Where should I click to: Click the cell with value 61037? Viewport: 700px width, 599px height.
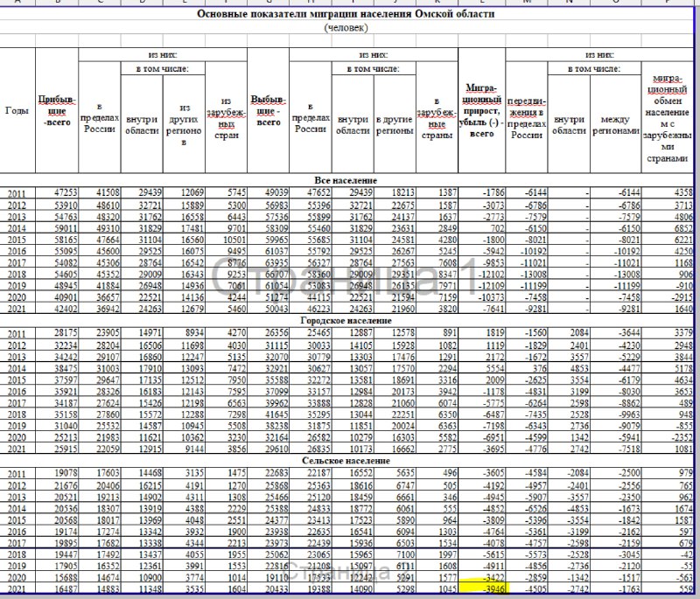pos(268,251)
